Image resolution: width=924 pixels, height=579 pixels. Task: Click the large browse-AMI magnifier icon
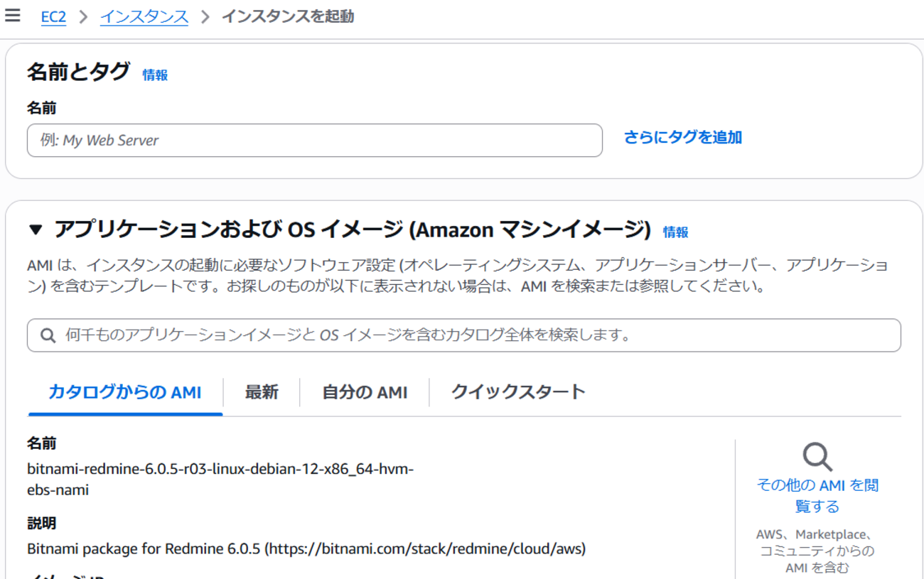tap(817, 457)
